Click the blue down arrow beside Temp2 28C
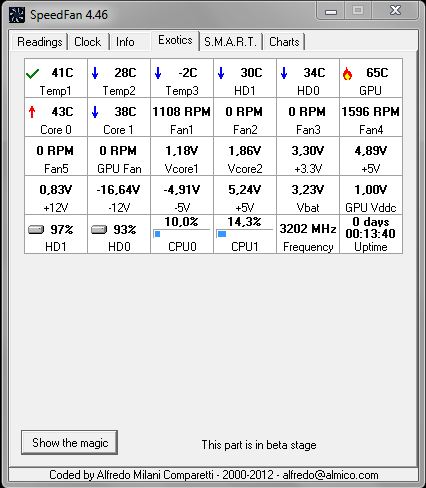The image size is (426, 488). (95, 73)
